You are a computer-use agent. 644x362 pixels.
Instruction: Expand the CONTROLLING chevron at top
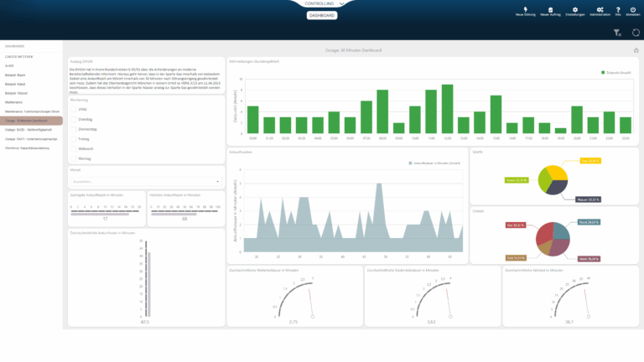pos(342,3)
